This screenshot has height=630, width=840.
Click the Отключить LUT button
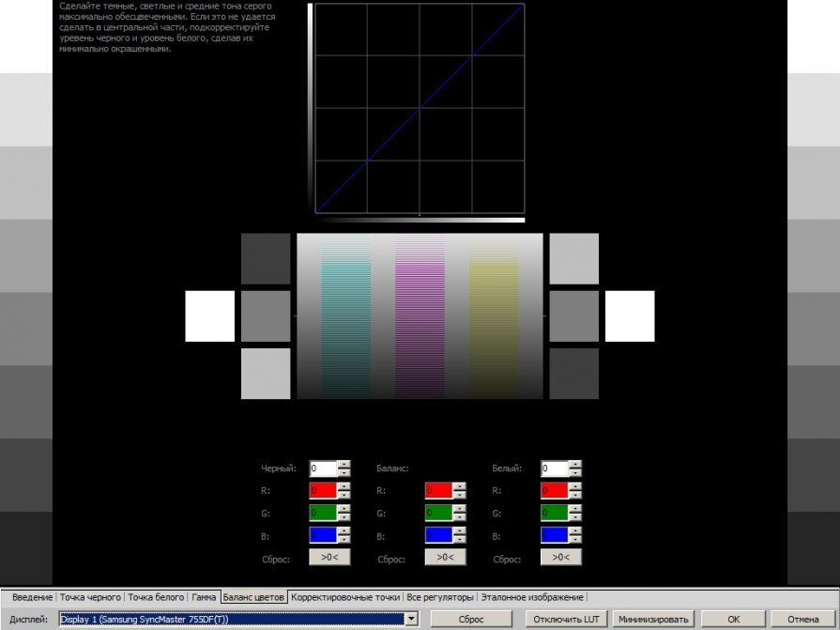566,620
